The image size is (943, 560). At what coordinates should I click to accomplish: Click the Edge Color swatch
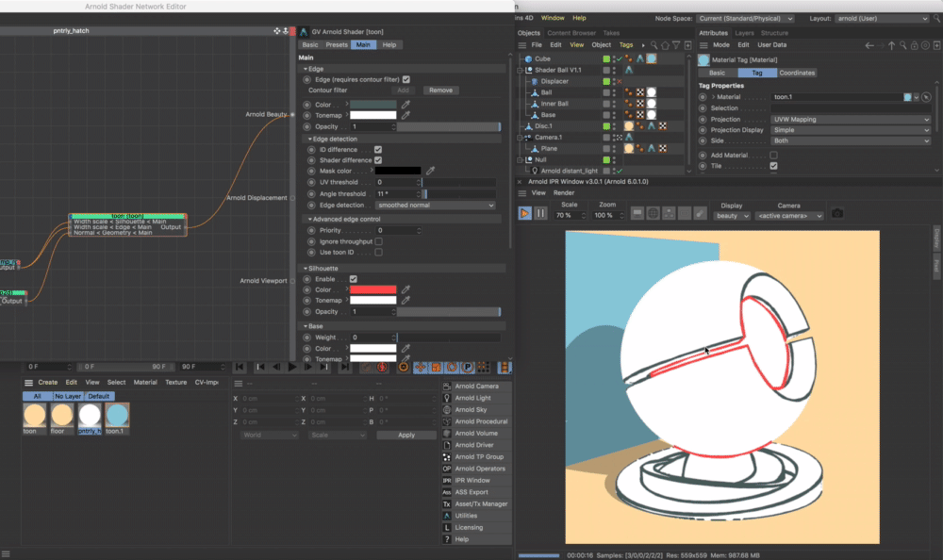(x=372, y=105)
